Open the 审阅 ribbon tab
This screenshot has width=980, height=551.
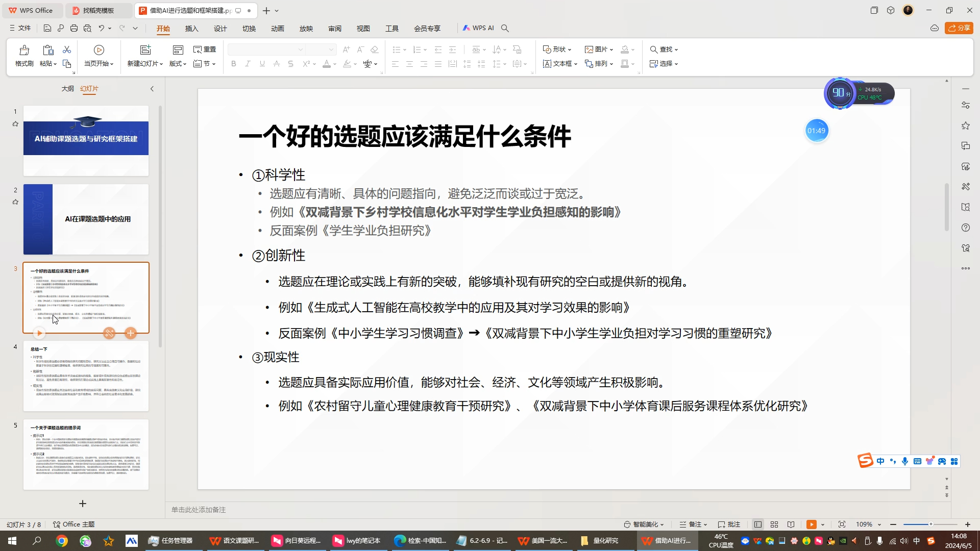coord(334,29)
